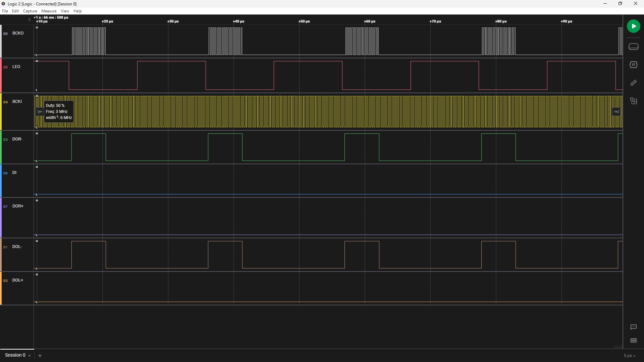Select the D5 DOR- channel label
This screenshot has height=362, width=644.
coord(17,139)
